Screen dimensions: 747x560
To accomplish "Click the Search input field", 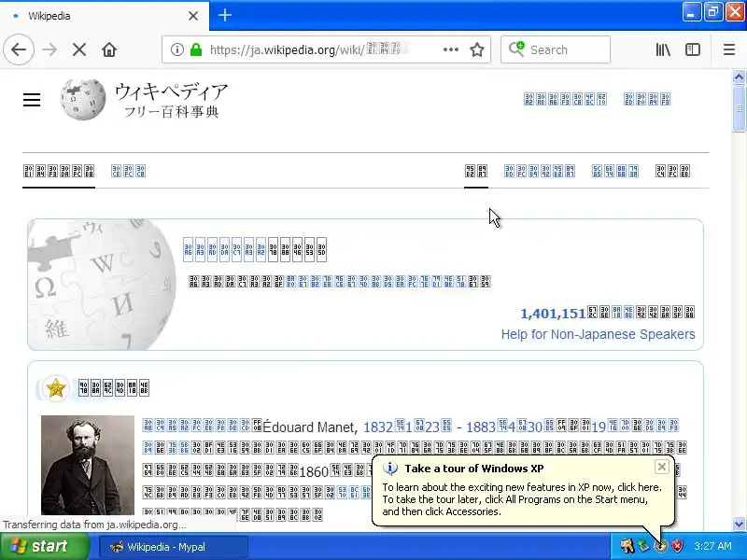I will point(556,49).
